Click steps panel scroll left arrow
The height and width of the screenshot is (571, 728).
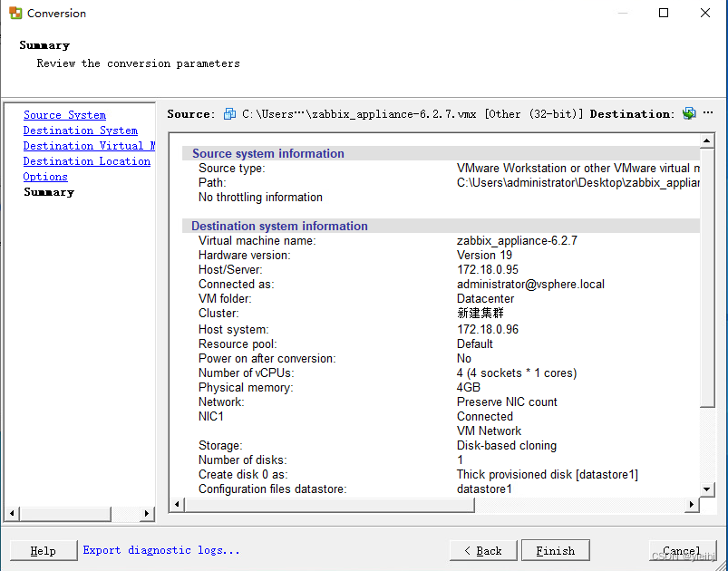coord(12,513)
